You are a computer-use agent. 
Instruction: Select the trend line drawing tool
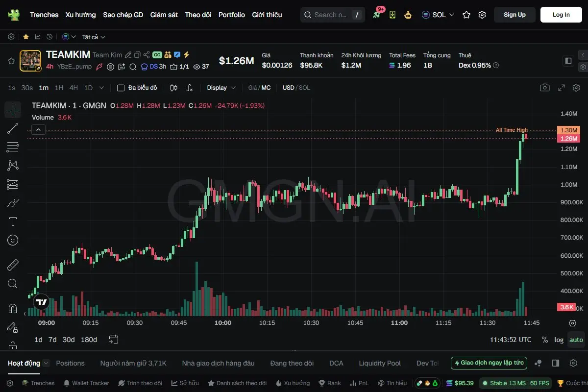(13, 128)
